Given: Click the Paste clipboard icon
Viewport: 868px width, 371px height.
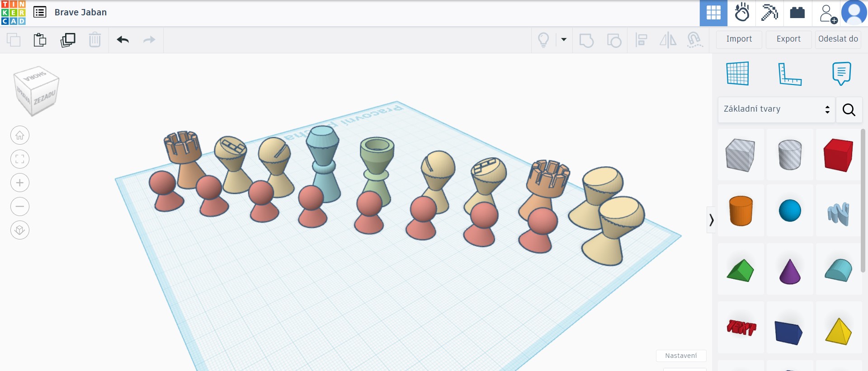Looking at the screenshot, I should click(x=40, y=40).
